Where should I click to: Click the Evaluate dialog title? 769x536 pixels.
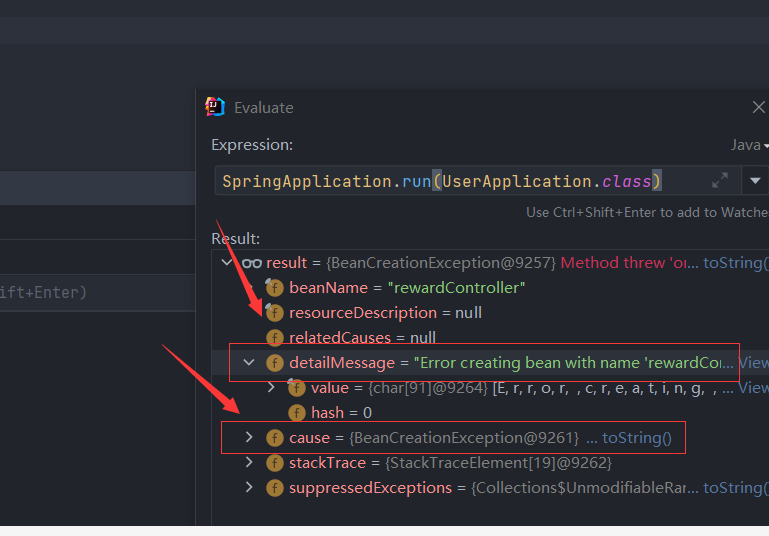click(264, 107)
